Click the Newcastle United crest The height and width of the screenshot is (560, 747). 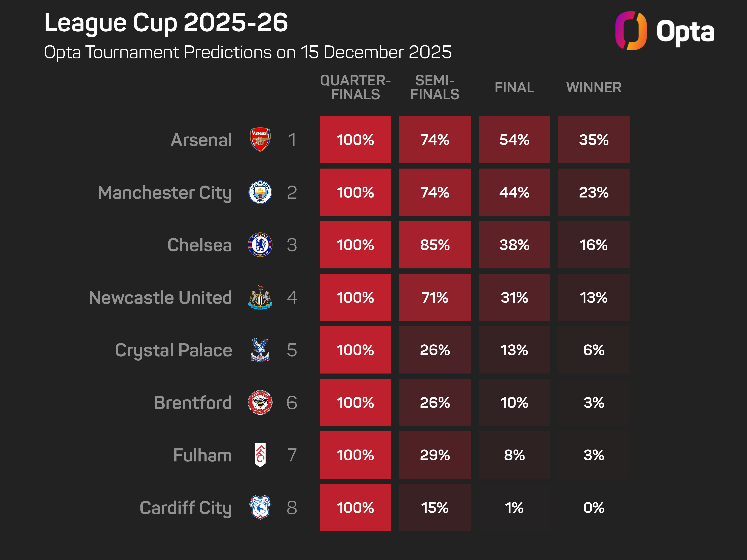pos(260,297)
